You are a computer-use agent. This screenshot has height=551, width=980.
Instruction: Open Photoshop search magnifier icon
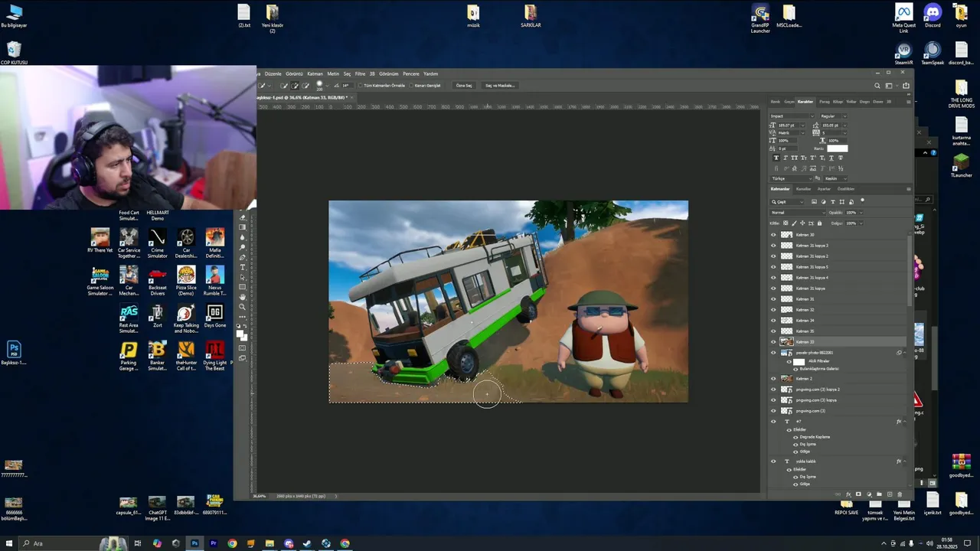coord(877,85)
